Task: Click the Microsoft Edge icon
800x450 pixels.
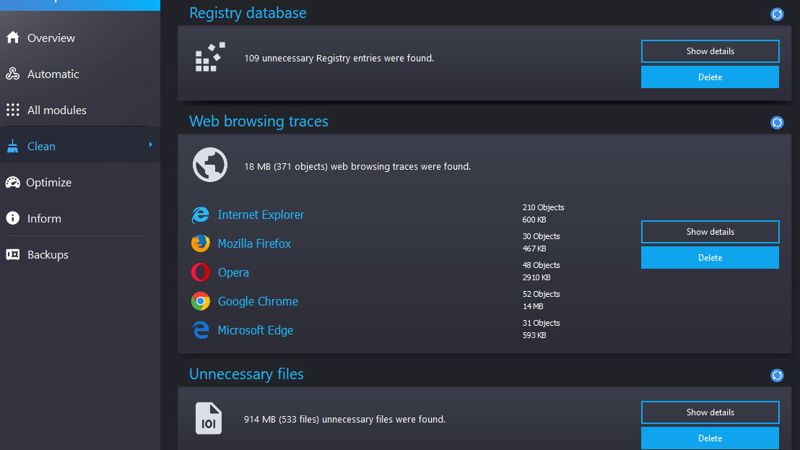Action: (201, 330)
